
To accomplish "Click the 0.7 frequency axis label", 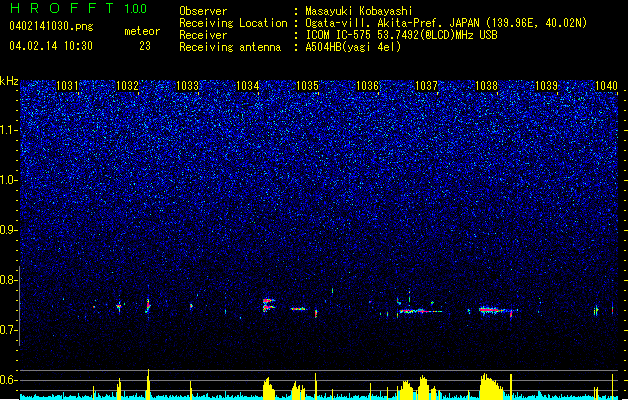I will click(9, 330).
